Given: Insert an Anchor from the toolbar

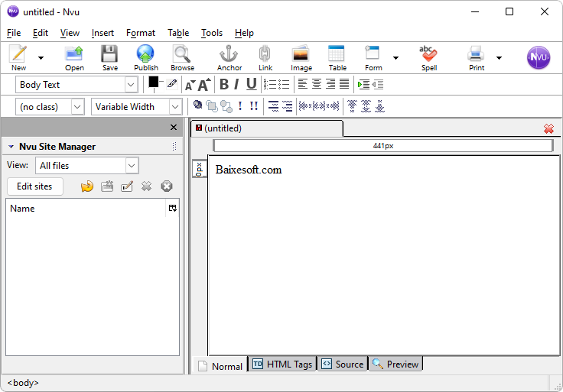Looking at the screenshot, I should (x=229, y=57).
